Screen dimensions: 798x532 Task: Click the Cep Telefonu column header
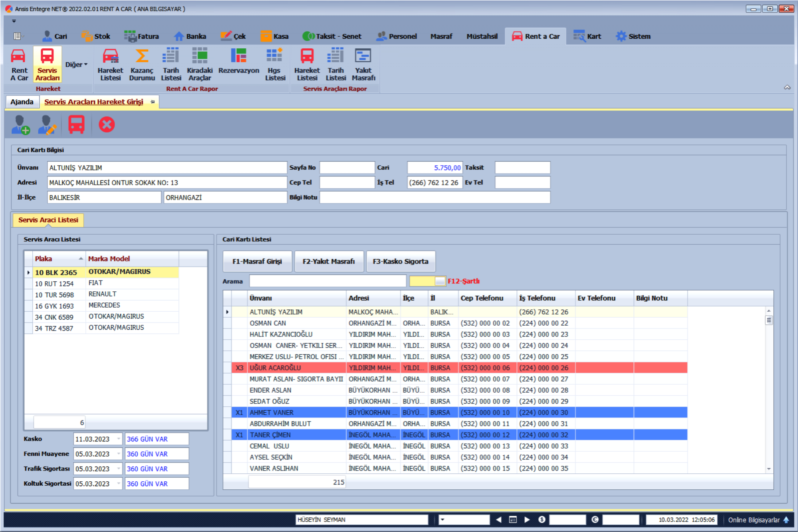(x=487, y=298)
